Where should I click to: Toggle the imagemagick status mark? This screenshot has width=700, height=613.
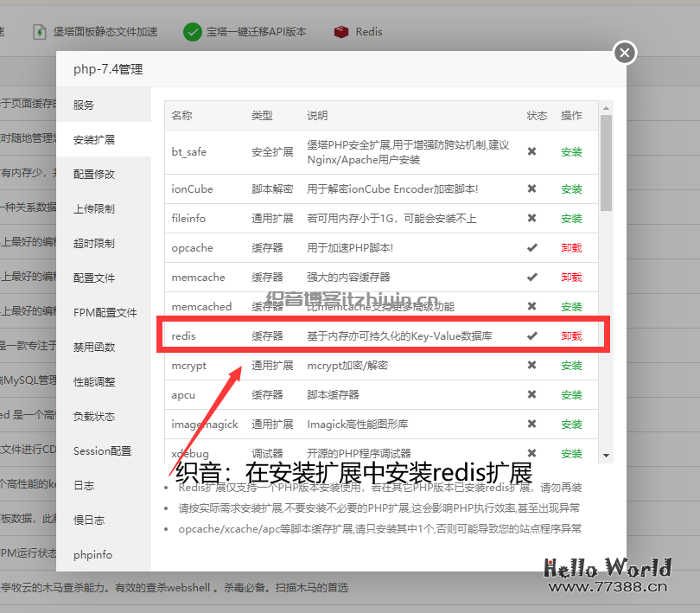click(x=531, y=425)
